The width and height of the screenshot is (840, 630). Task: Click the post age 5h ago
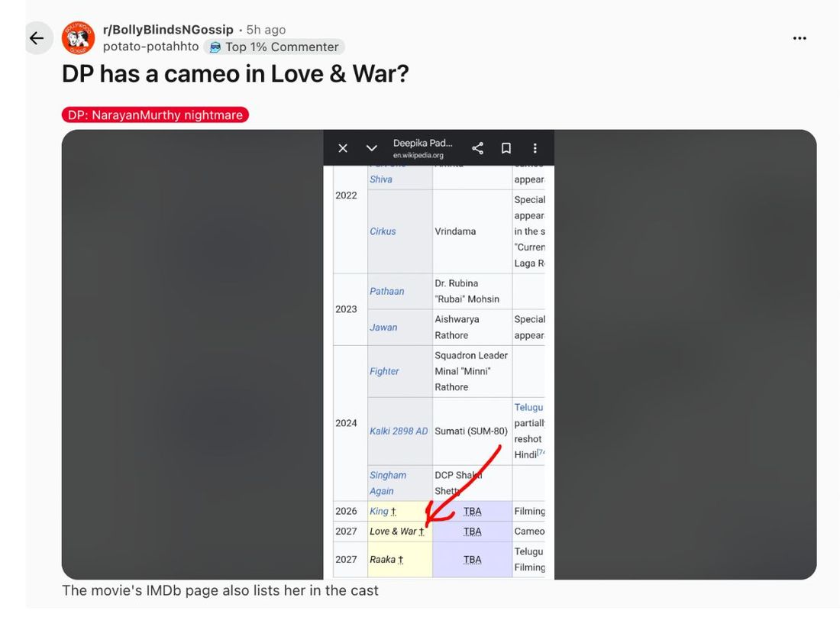266,30
